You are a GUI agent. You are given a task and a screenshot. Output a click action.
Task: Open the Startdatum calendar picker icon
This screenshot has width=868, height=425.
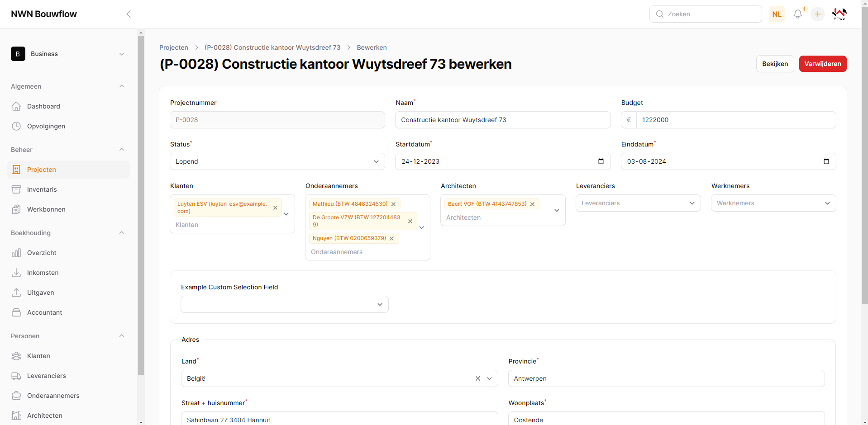pos(601,161)
